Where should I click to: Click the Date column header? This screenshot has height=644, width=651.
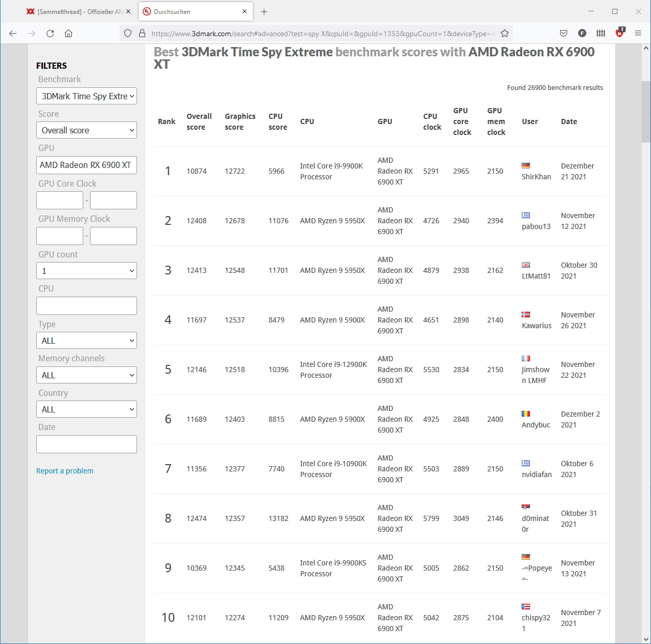pos(569,121)
